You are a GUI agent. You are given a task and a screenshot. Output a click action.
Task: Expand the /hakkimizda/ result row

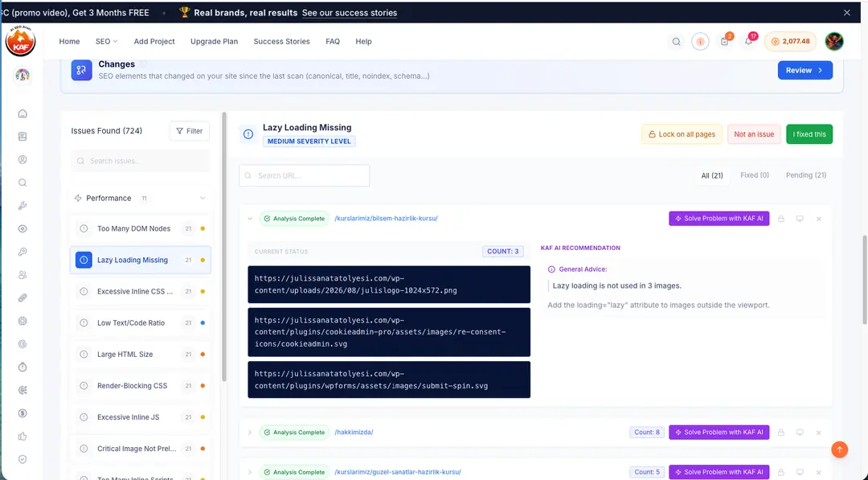[x=250, y=433]
